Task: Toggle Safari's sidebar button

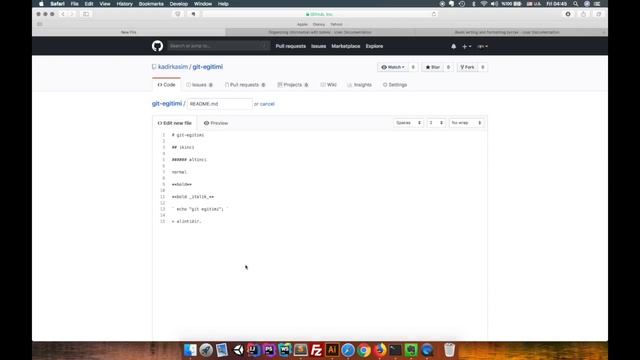Action: [86, 14]
